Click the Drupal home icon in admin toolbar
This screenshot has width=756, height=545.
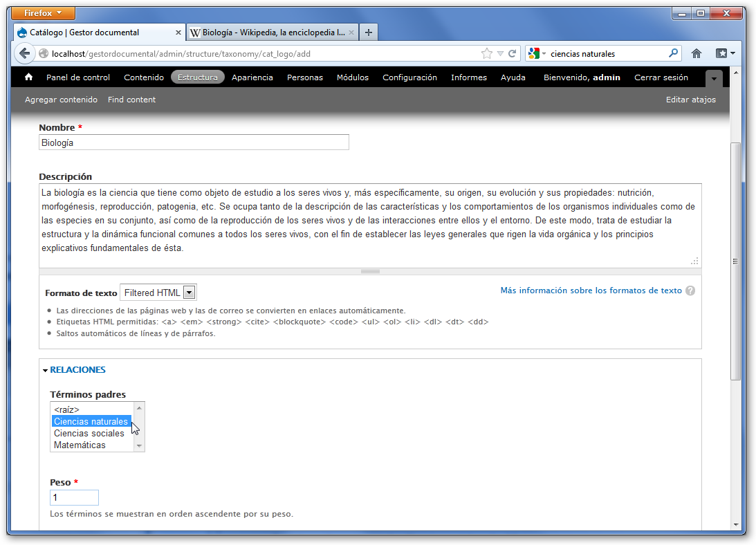point(28,77)
